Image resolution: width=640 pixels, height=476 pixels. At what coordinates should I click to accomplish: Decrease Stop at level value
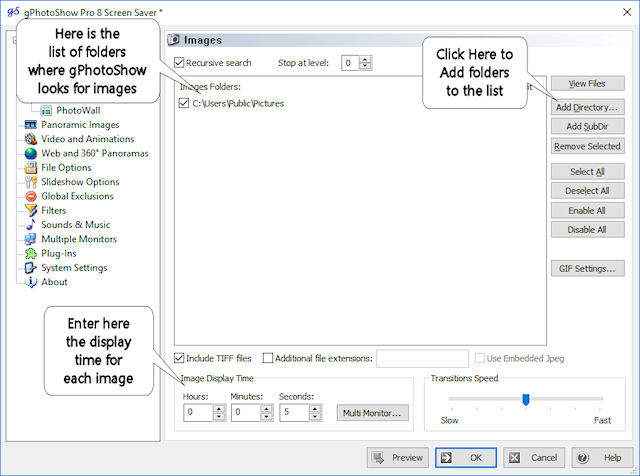366,67
